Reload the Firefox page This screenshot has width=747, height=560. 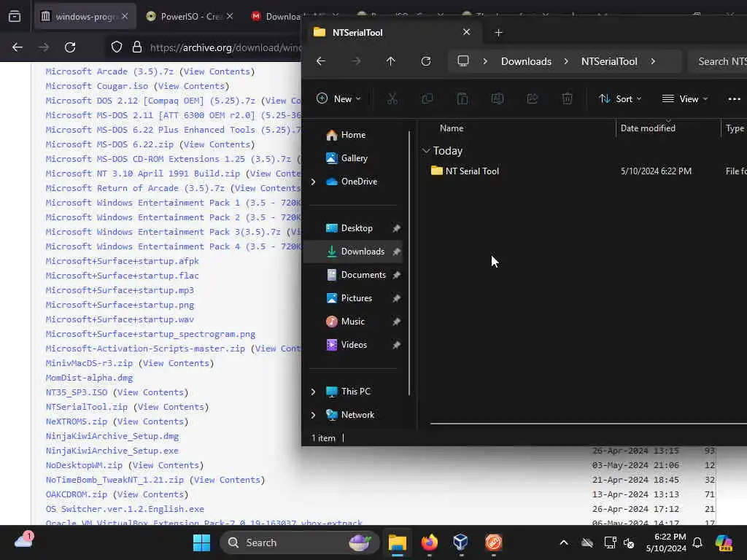(x=70, y=47)
